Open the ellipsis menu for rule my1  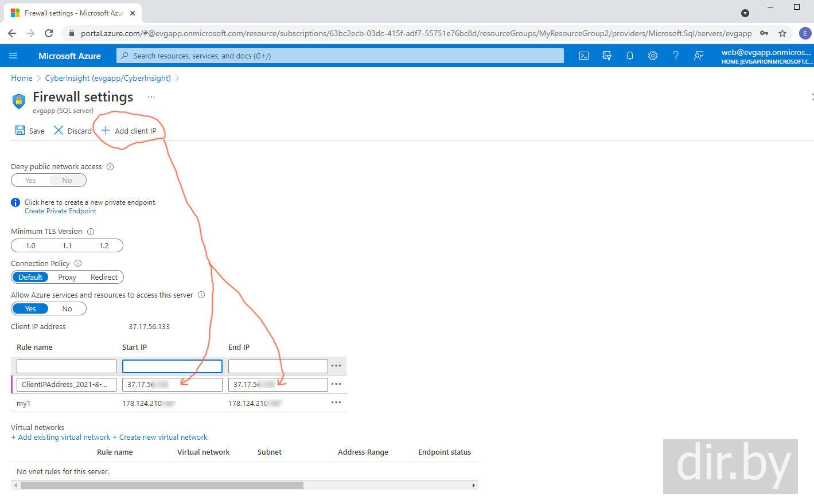336,403
